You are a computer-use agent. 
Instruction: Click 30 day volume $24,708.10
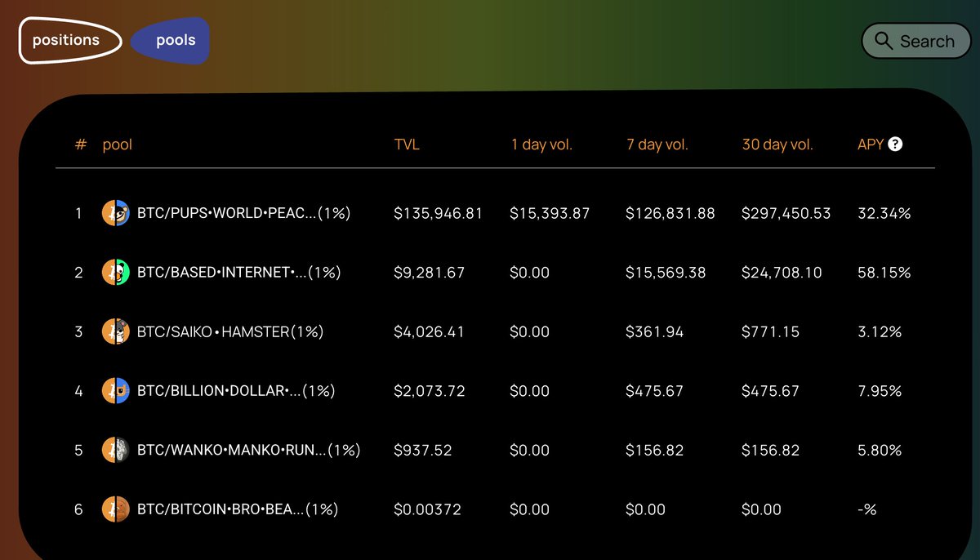pos(782,273)
